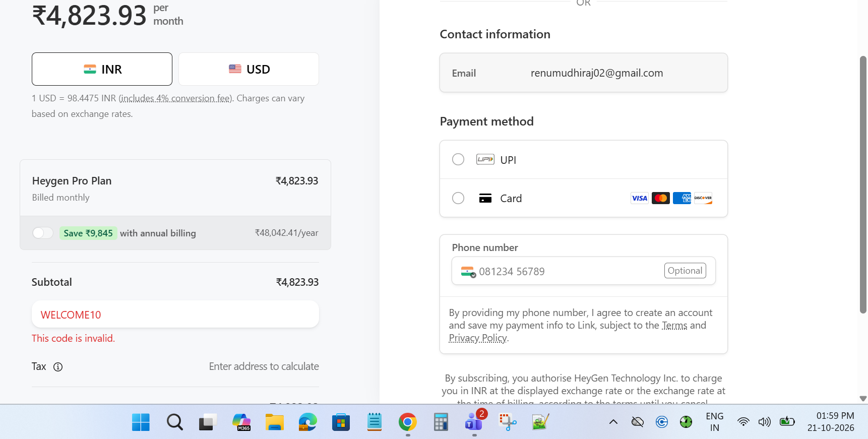Image resolution: width=868 pixels, height=439 pixels.
Task: Switch currency to USD
Action: coord(249,69)
